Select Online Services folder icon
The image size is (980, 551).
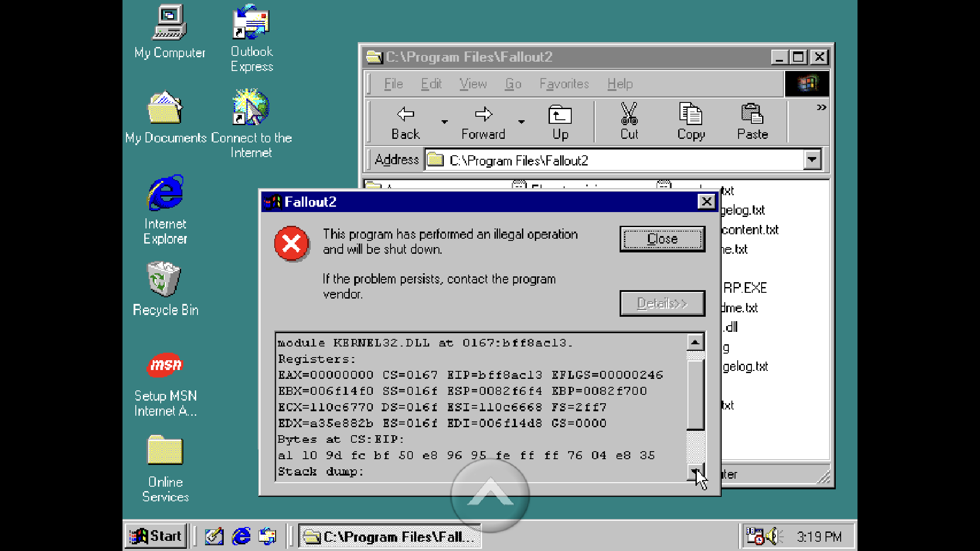point(165,469)
